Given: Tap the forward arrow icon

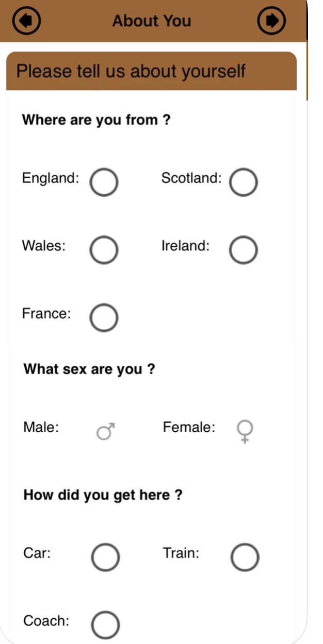Looking at the screenshot, I should pos(271,21).
